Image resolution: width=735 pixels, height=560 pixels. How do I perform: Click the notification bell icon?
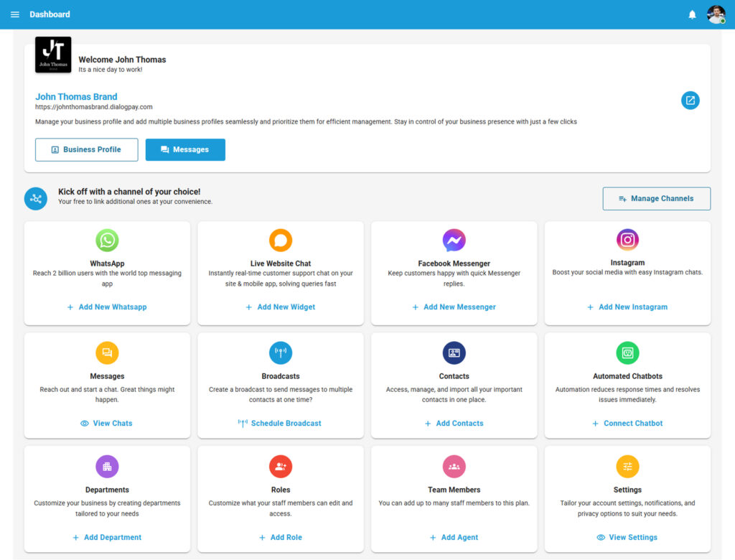click(692, 14)
